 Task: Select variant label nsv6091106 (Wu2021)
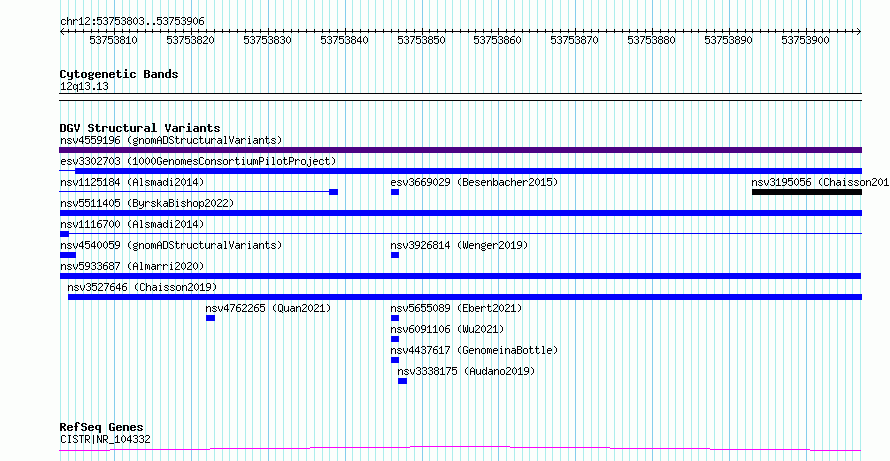tap(447, 329)
